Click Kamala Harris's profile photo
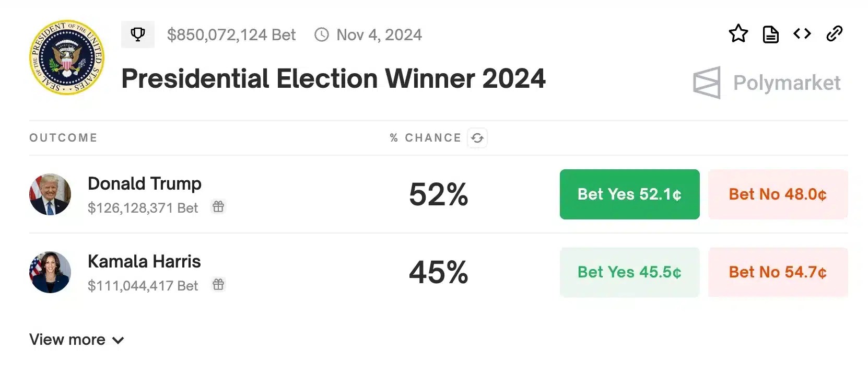 (50, 272)
